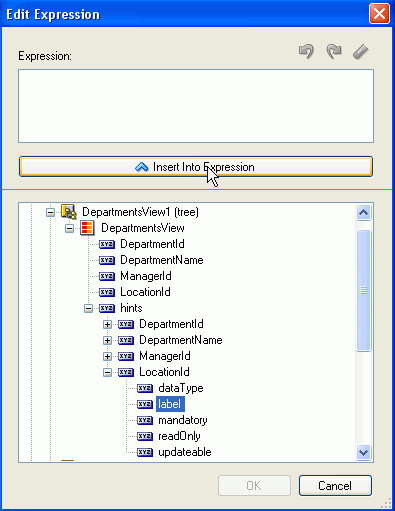
Task: Select the DepartmentsView table icon
Action: (x=88, y=228)
